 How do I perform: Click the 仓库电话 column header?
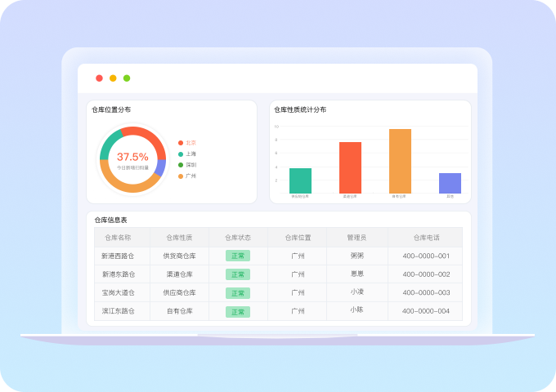tap(426, 238)
